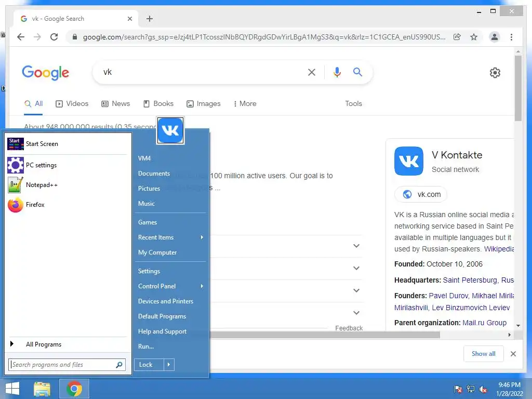The image size is (532, 399).
Task: Click the network tray icon
Action: (x=471, y=389)
